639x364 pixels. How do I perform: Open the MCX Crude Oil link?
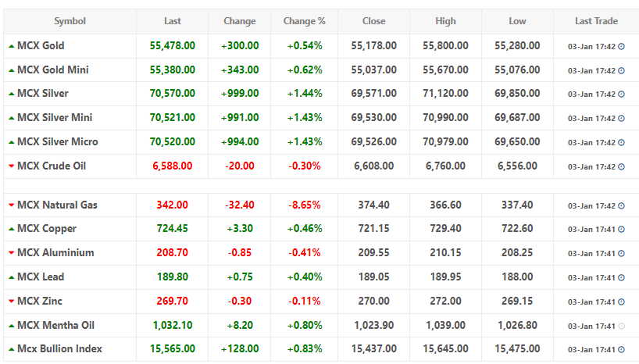[x=52, y=166]
